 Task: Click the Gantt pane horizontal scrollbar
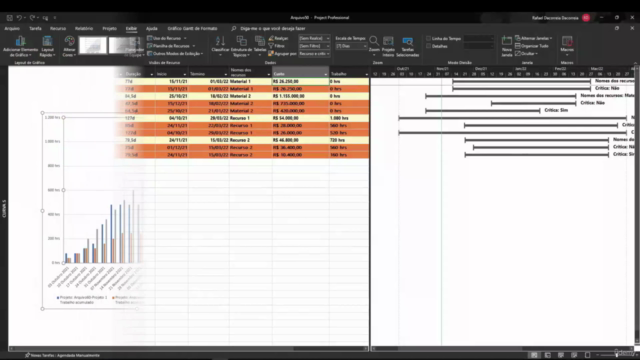coord(503,349)
